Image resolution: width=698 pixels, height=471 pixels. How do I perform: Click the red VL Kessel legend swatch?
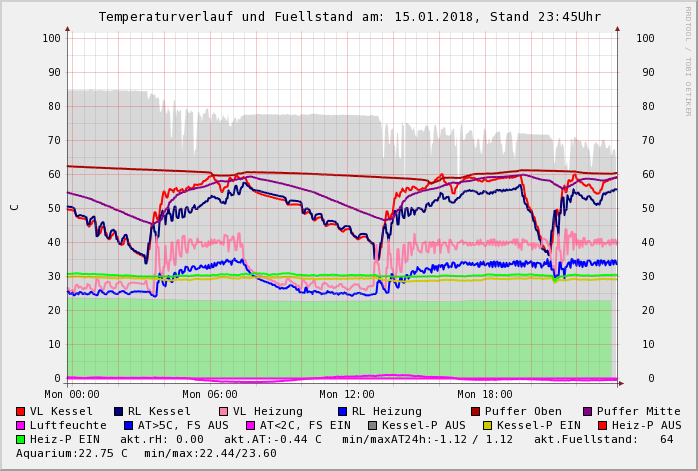pyautogui.click(x=21, y=411)
